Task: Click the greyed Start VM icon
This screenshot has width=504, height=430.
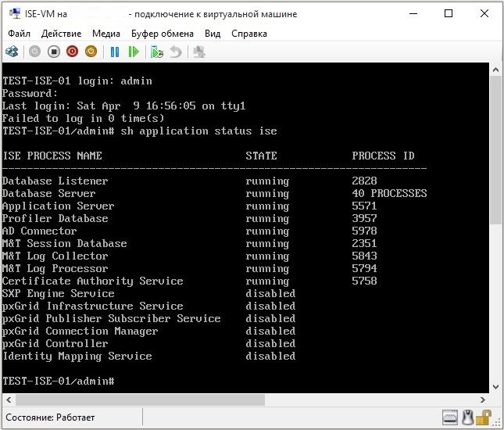Action: [x=34, y=52]
